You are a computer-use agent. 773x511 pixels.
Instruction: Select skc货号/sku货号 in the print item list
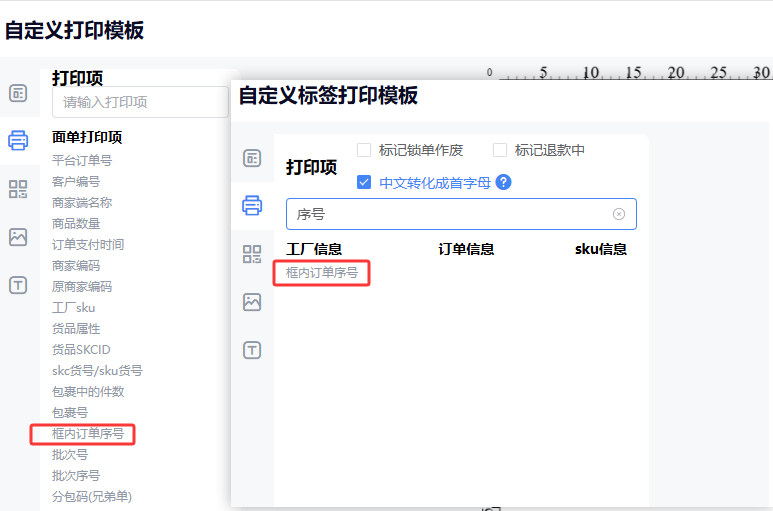point(97,371)
